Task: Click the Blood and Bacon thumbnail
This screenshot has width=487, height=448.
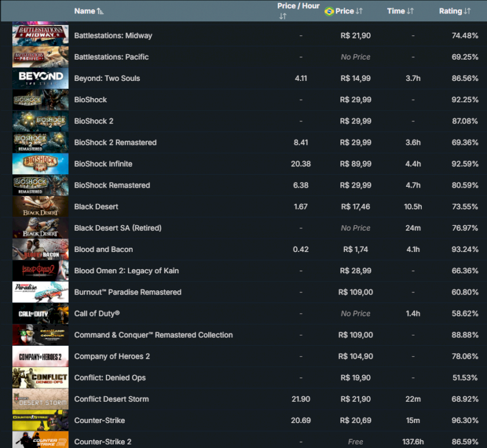Action: [x=40, y=250]
